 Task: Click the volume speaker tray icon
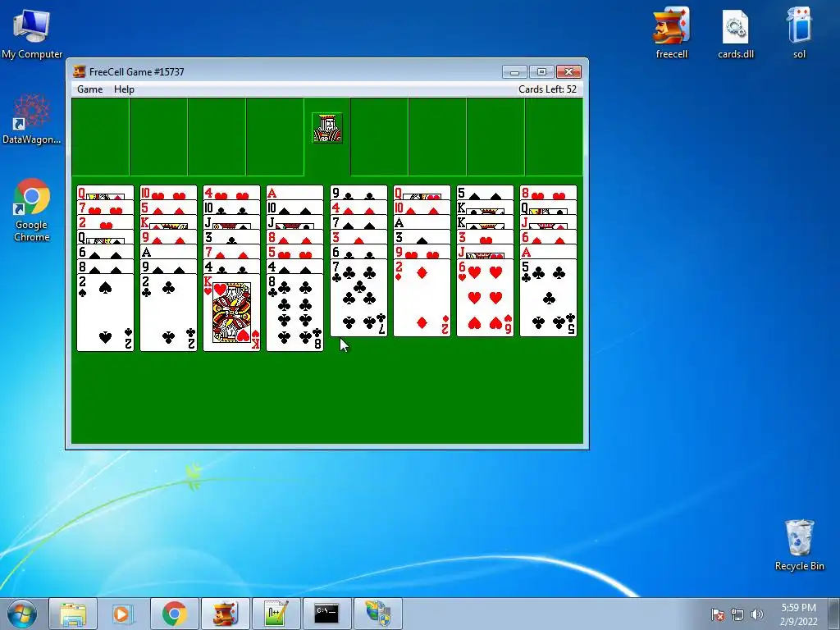pyautogui.click(x=757, y=614)
